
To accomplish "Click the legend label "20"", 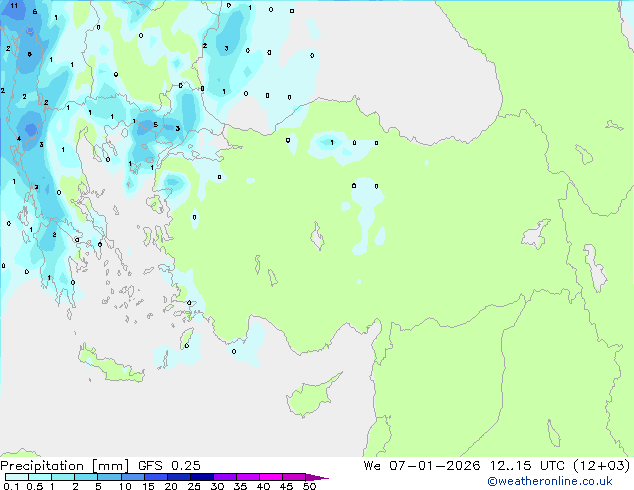I will coord(171,486).
